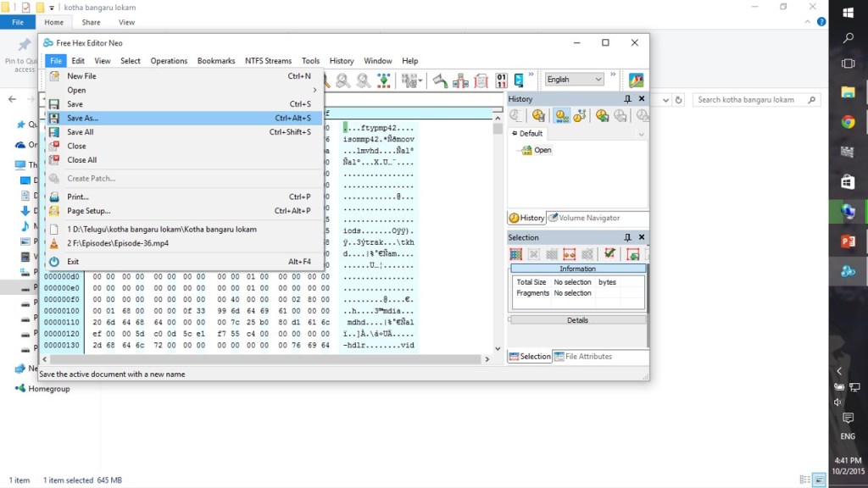Click the green diamond pattern toolbar icon
Screen dimensions: 868x488
coord(384,80)
